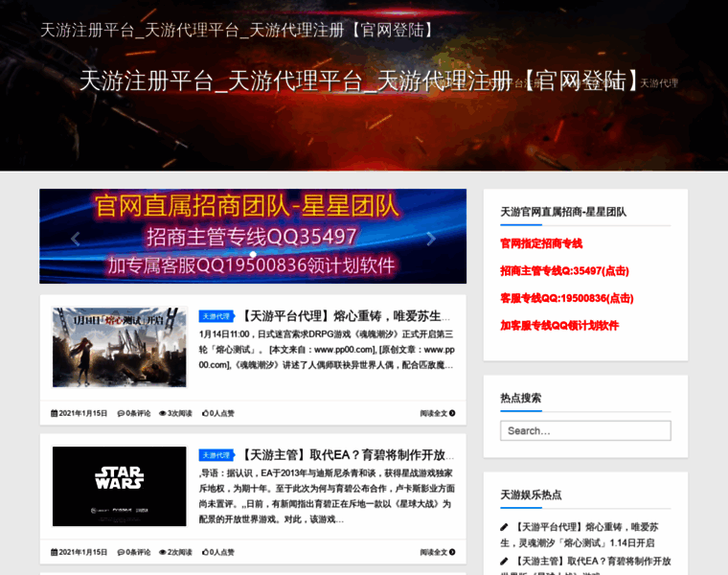Open article title 【天游平台代理】熔心重铸

tap(345, 316)
